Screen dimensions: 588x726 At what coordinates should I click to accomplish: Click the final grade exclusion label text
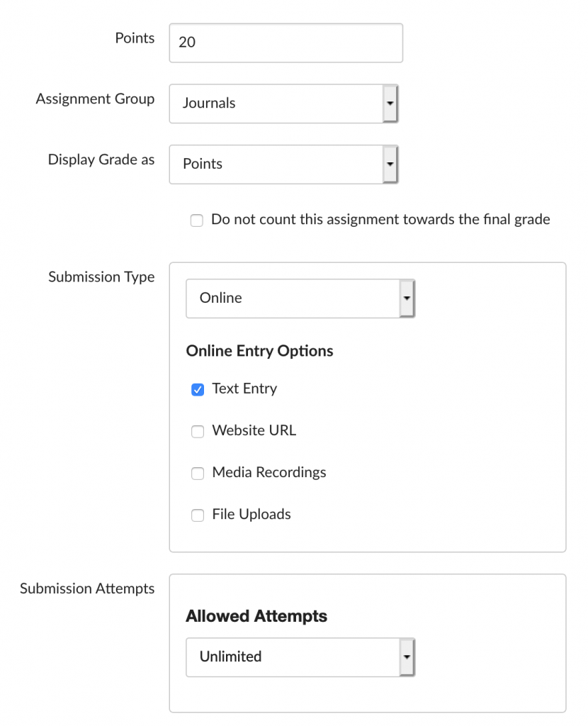[x=380, y=219]
